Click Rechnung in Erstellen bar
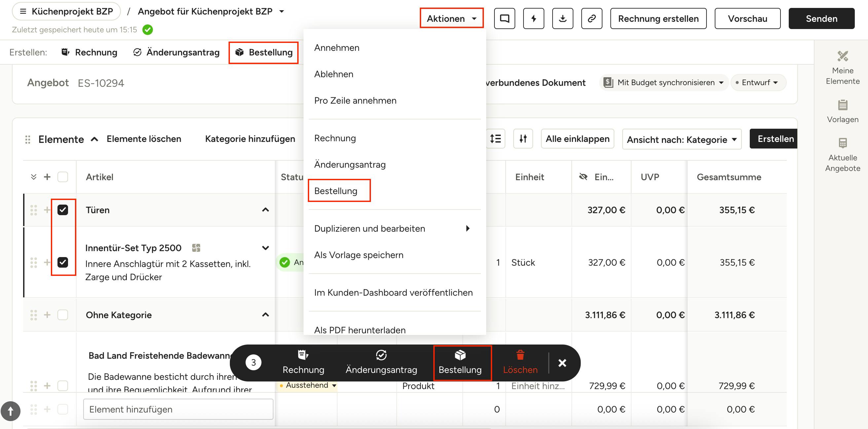 tap(89, 52)
